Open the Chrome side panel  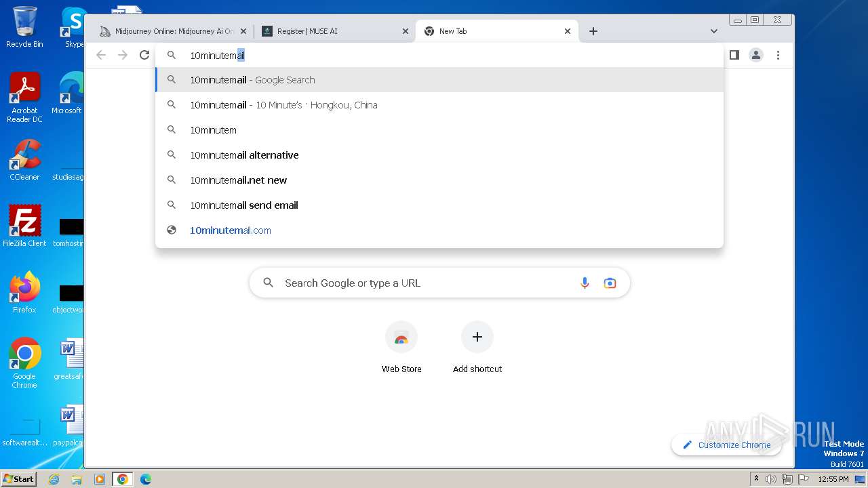pos(734,55)
